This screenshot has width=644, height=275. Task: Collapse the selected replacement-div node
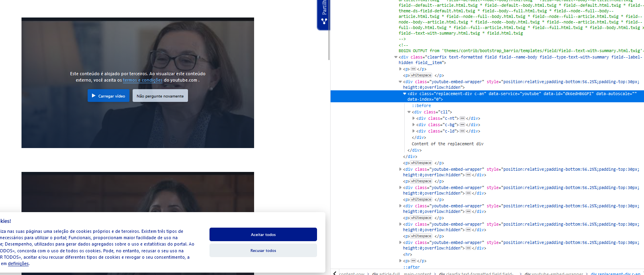click(x=405, y=94)
